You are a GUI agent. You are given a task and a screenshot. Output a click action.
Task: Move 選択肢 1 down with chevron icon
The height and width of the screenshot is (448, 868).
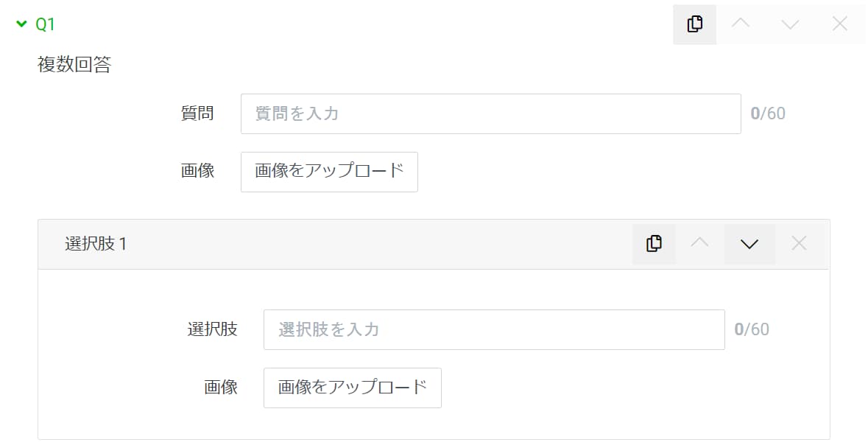749,244
